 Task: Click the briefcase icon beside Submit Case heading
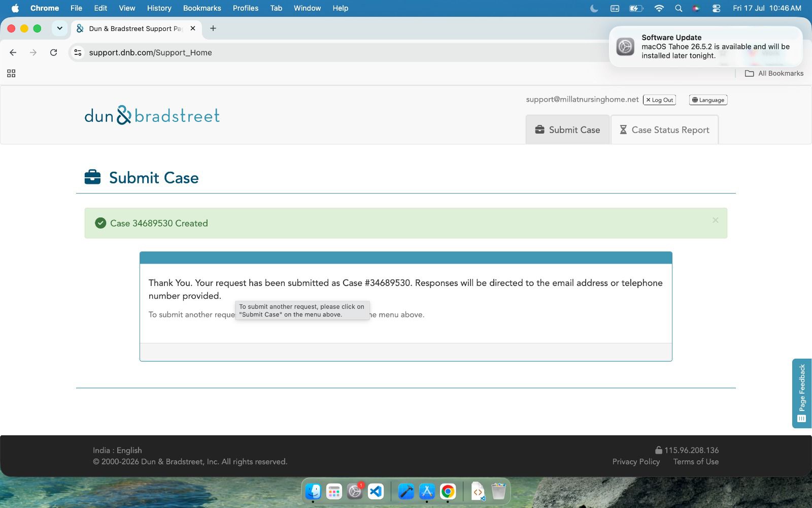[92, 177]
